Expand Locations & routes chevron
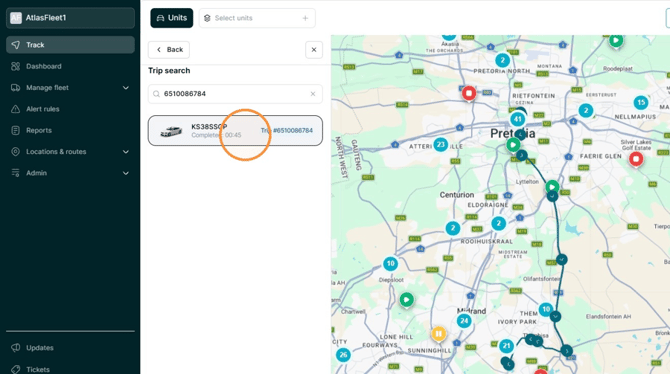This screenshot has height=374, width=670. click(126, 152)
